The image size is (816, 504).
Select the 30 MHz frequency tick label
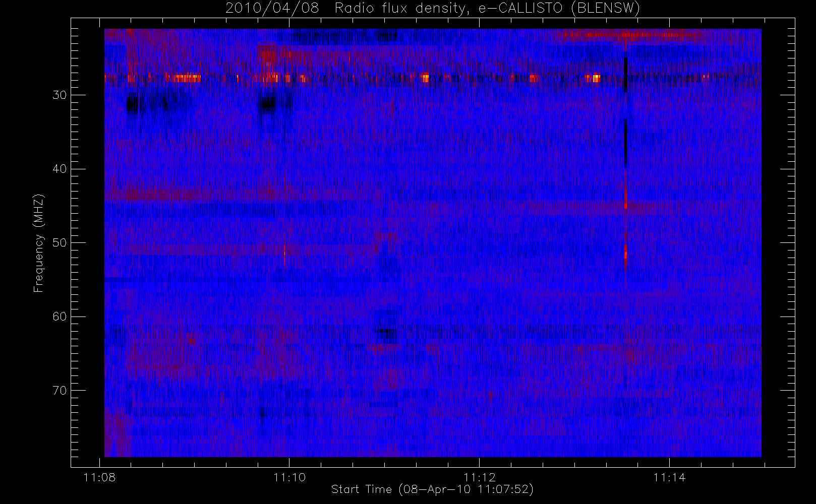(x=60, y=95)
